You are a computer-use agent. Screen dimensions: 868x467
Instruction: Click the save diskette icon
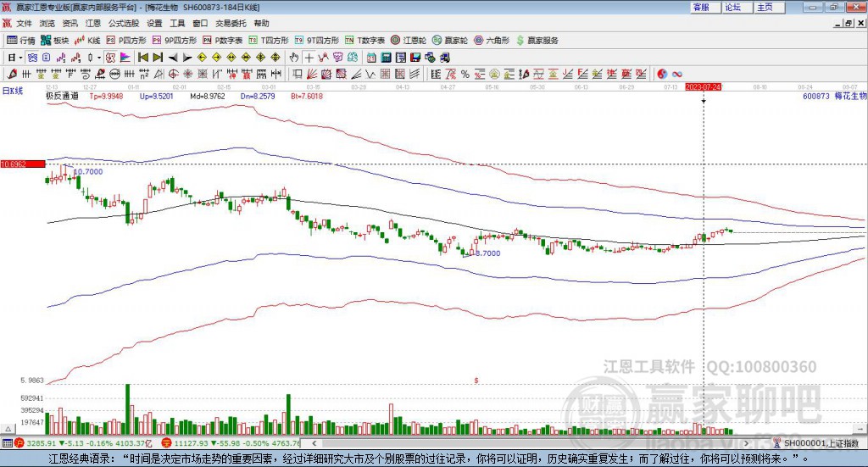(415, 58)
